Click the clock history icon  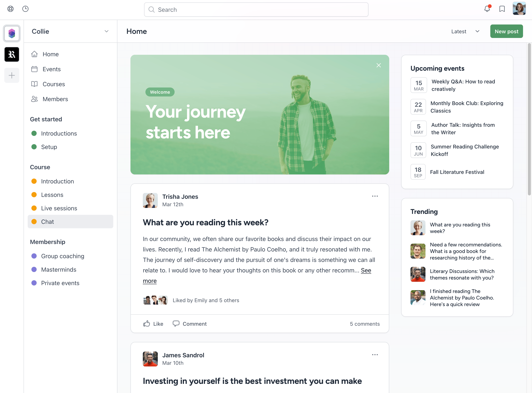click(x=25, y=9)
